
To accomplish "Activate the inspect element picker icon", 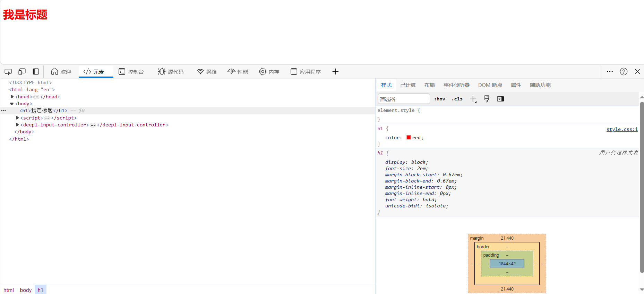I will [8, 72].
